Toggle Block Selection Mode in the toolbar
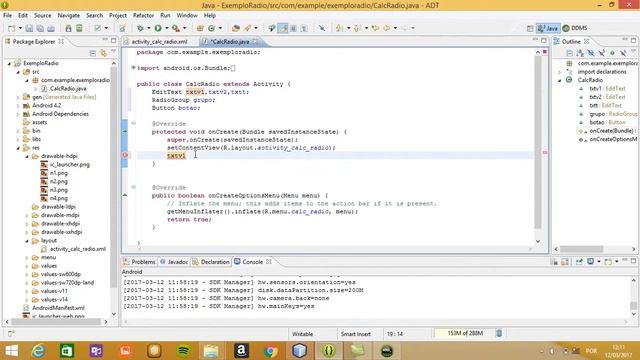This screenshot has height=360, width=640. point(293,28)
